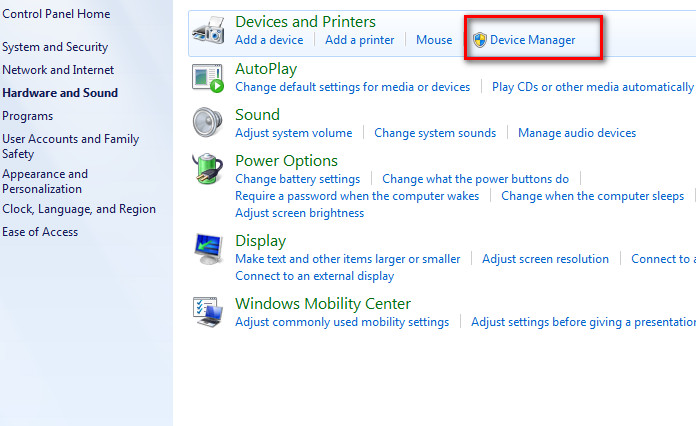Open the Power Options heading
The width and height of the screenshot is (696, 426).
click(x=286, y=161)
